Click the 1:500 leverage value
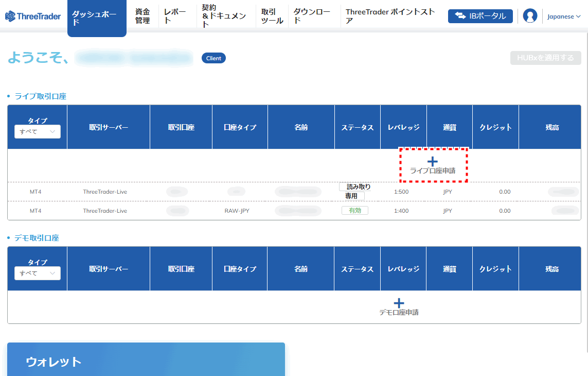This screenshot has width=588, height=376. click(x=401, y=192)
